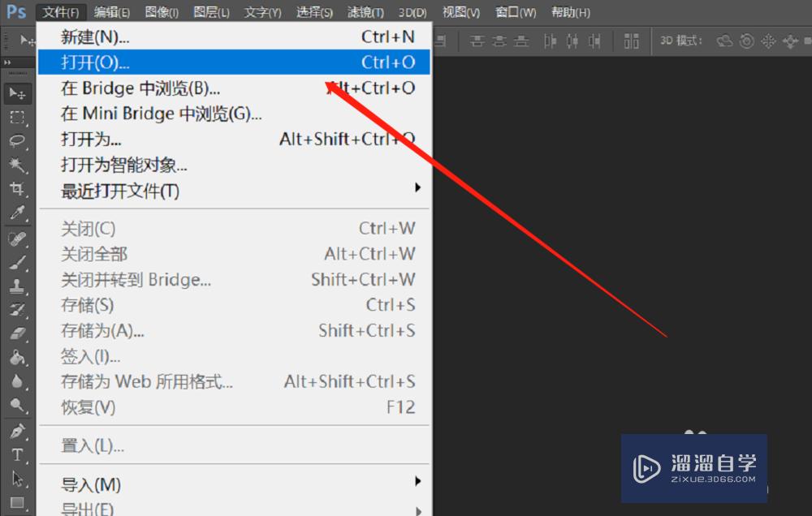Screen dimensions: 812x516
Task: Select the Type tool
Action: pos(17,455)
